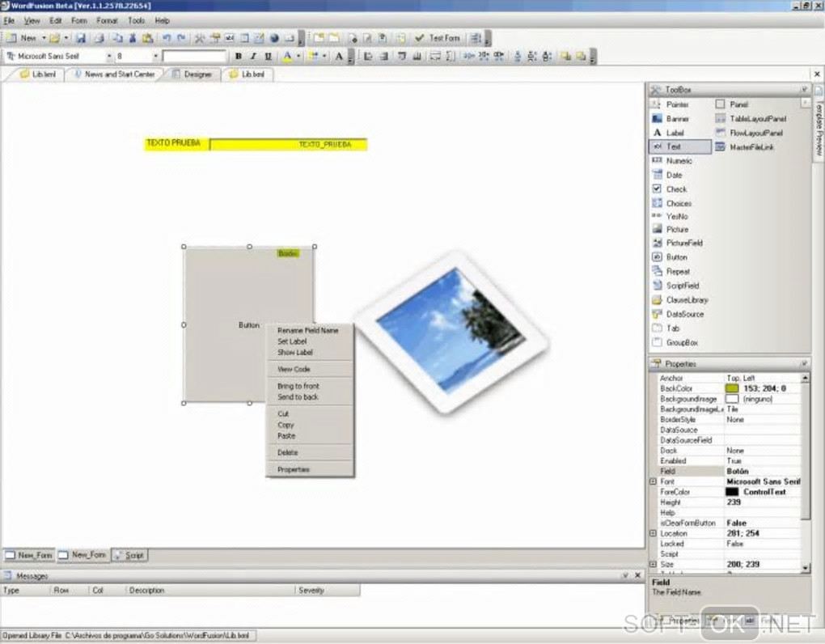Click the Bold formatting icon
825x644 pixels.
click(239, 56)
